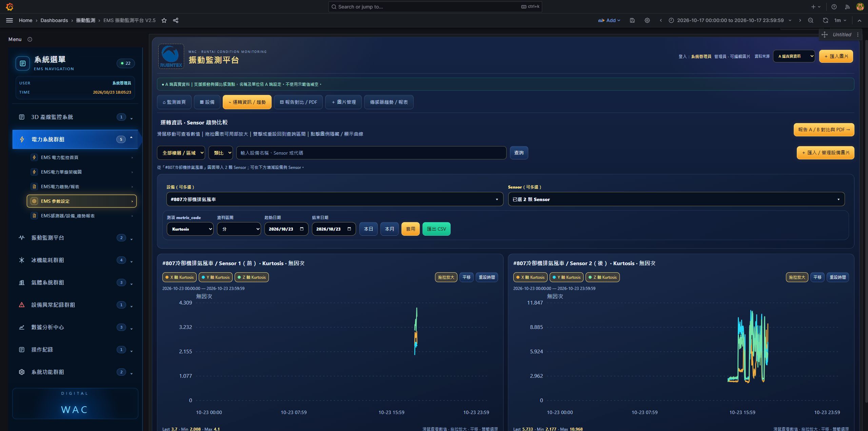Shift time range backward with left arrow
This screenshot has height=431, width=868.
(x=660, y=20)
